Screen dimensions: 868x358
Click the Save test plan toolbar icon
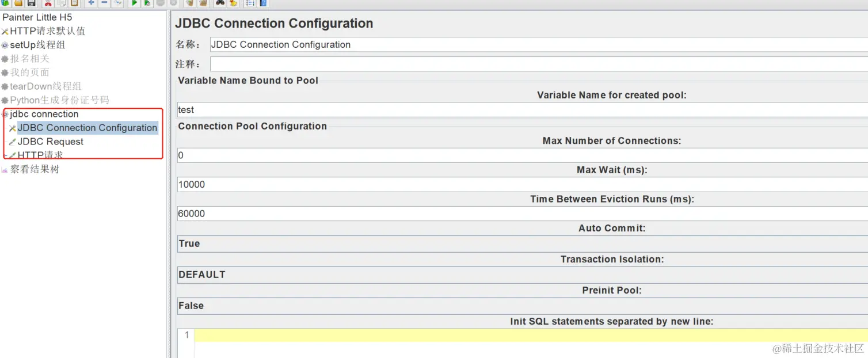(x=32, y=3)
